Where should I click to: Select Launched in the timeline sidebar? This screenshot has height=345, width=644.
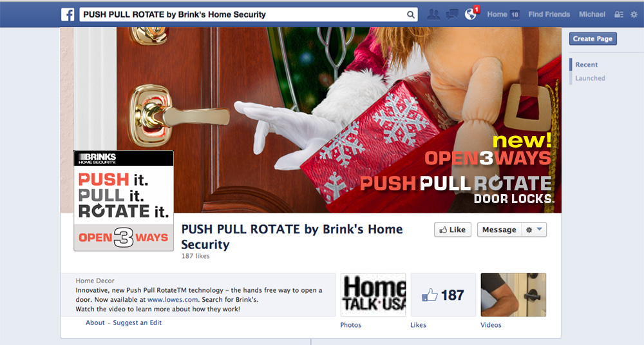pyautogui.click(x=590, y=78)
